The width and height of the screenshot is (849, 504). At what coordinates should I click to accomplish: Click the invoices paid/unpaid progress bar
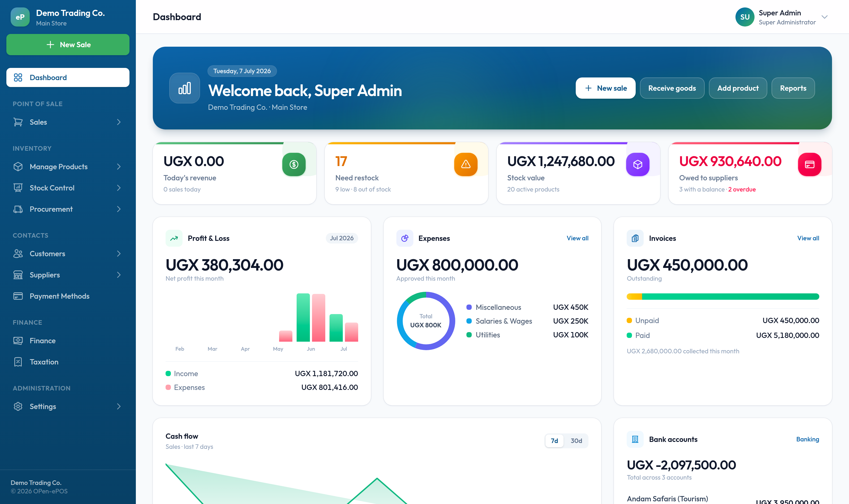tap(723, 297)
